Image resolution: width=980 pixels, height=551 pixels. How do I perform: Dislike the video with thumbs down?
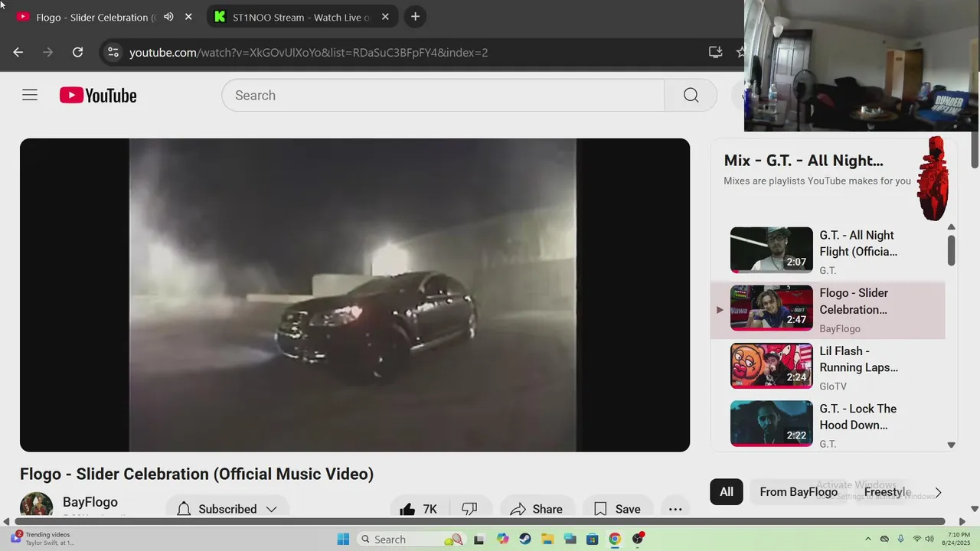pyautogui.click(x=470, y=509)
